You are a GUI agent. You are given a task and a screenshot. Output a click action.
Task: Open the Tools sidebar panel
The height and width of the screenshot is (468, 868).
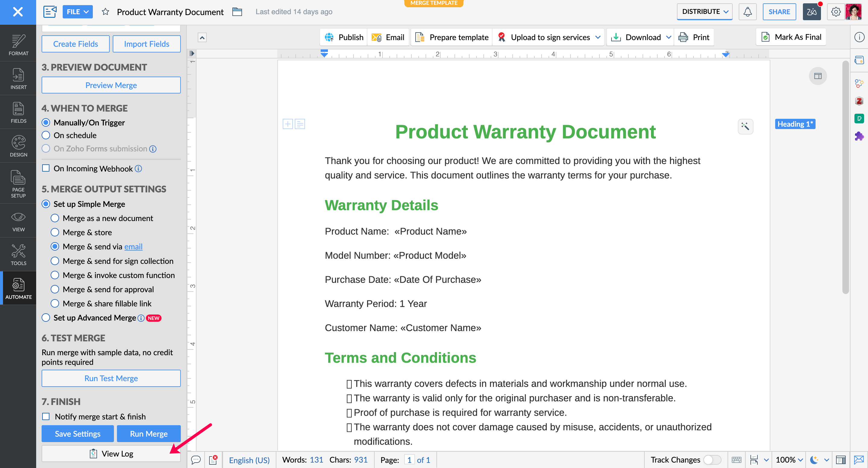pos(18,255)
